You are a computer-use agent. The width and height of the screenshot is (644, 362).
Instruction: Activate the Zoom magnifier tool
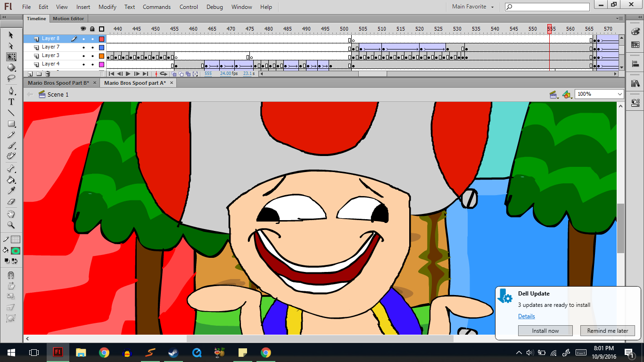11,225
